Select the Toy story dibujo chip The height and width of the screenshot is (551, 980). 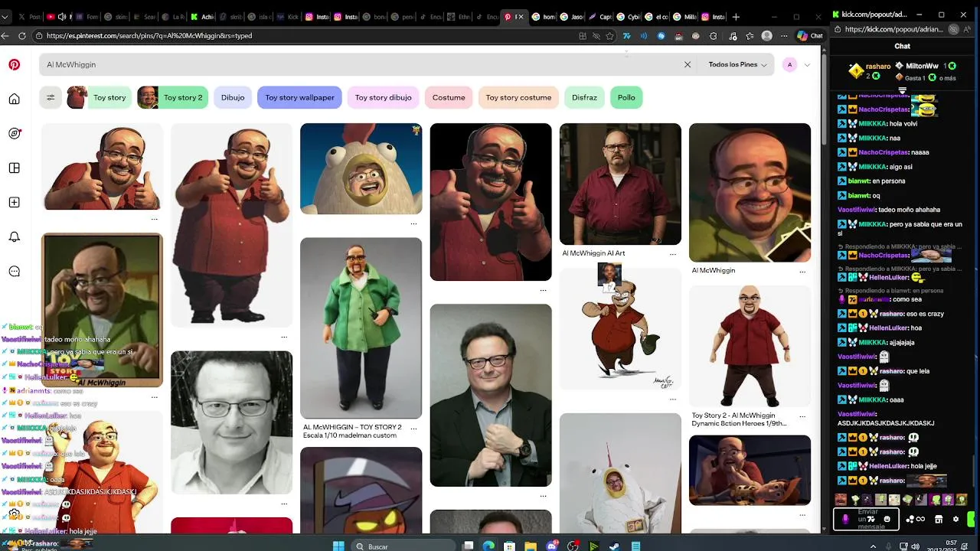(384, 97)
